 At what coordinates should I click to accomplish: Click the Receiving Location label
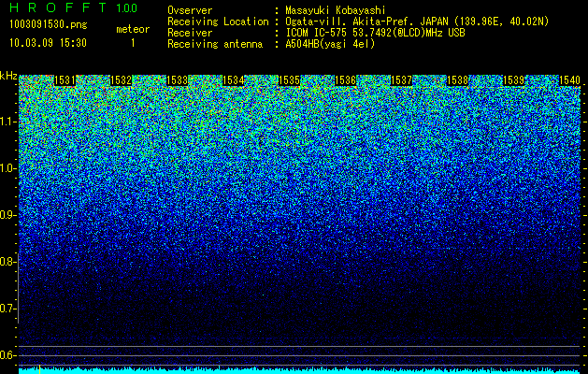(218, 22)
